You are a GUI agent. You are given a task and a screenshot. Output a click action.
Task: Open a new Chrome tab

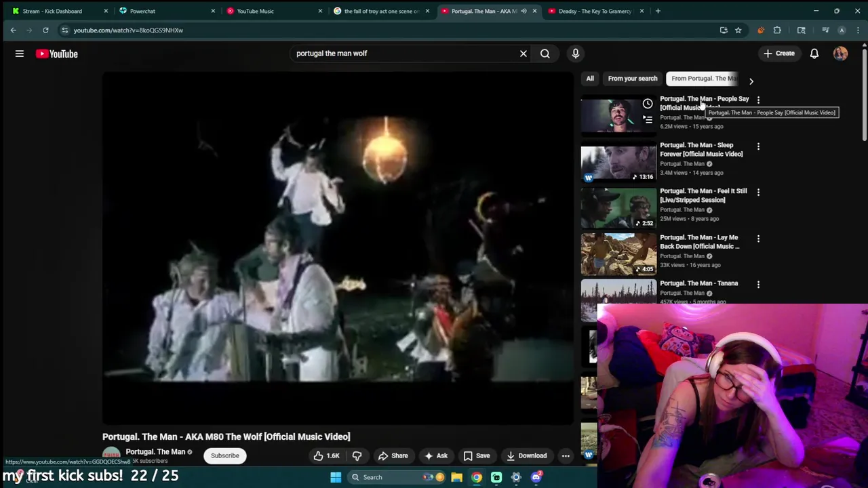click(658, 11)
